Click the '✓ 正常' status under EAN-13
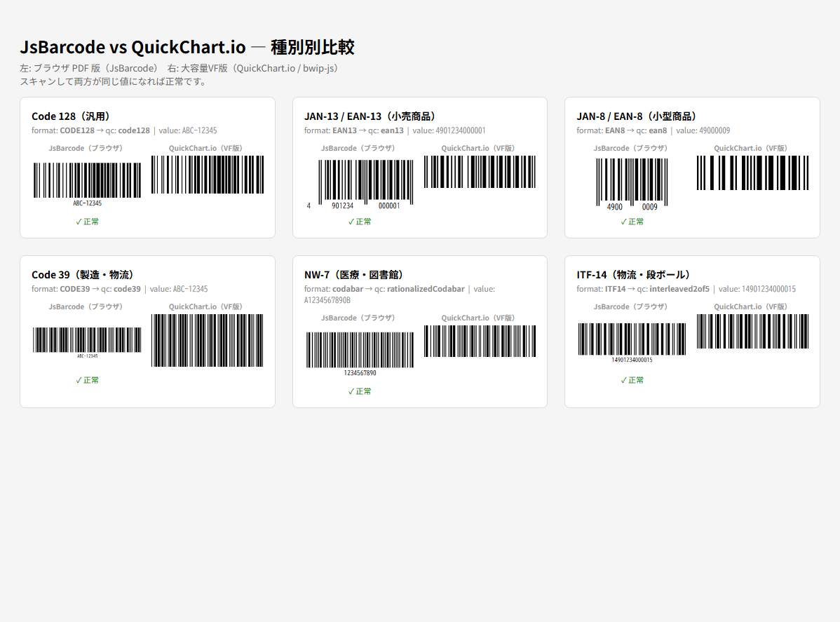840x622 pixels. 360,222
